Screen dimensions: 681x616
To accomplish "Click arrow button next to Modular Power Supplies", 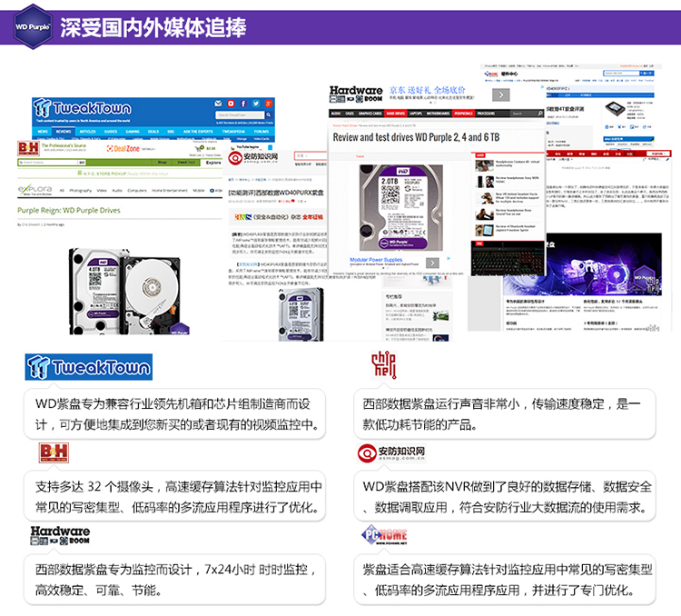I will (432, 263).
